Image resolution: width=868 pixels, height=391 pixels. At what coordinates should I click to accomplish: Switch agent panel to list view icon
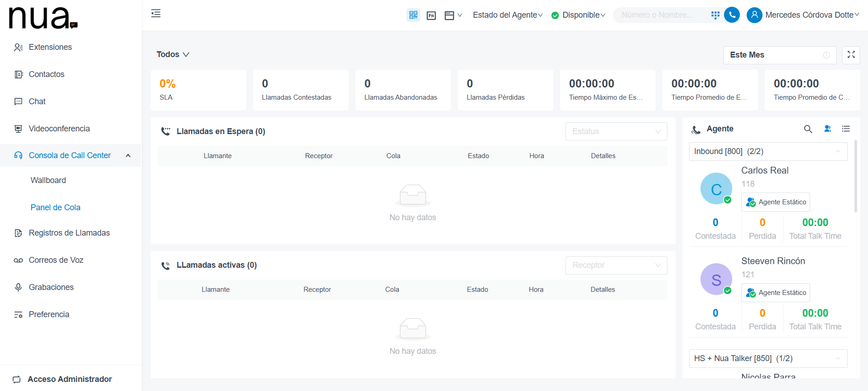846,129
